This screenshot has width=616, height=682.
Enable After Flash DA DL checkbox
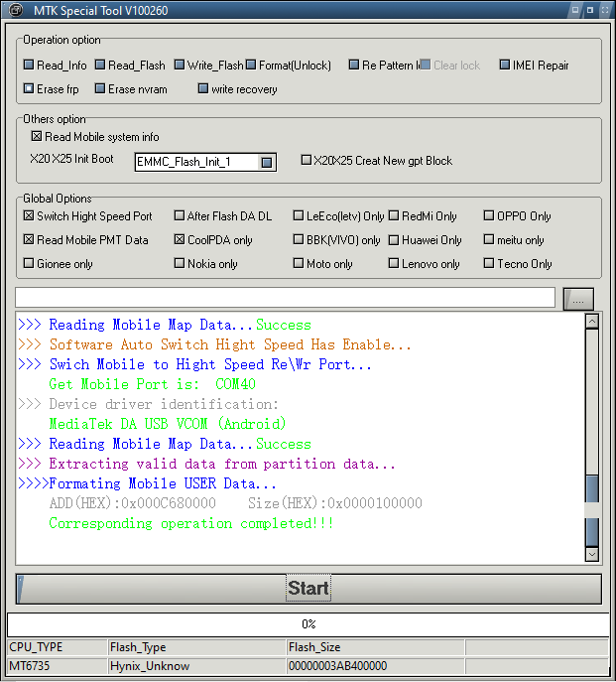[x=180, y=215]
